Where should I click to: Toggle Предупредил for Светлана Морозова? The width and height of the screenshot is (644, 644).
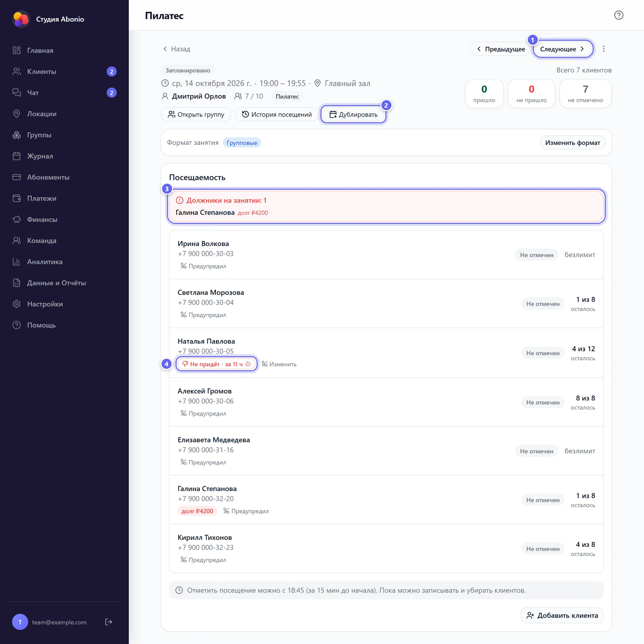click(x=203, y=315)
